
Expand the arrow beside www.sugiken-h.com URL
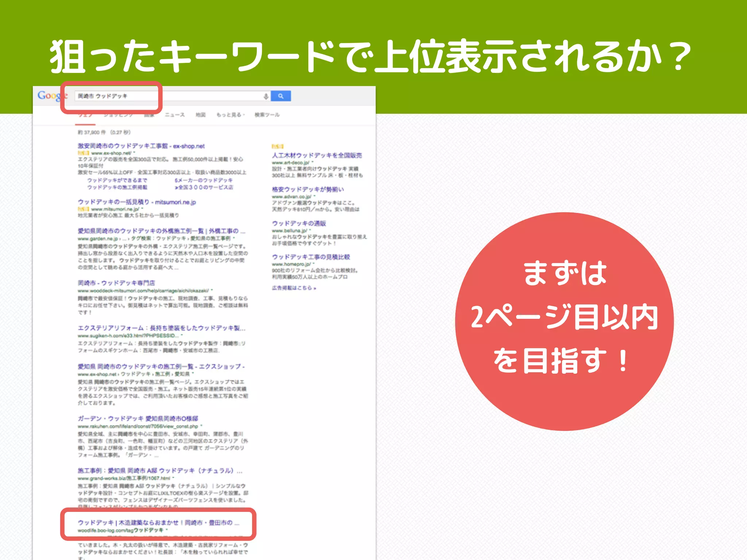pos(182,335)
